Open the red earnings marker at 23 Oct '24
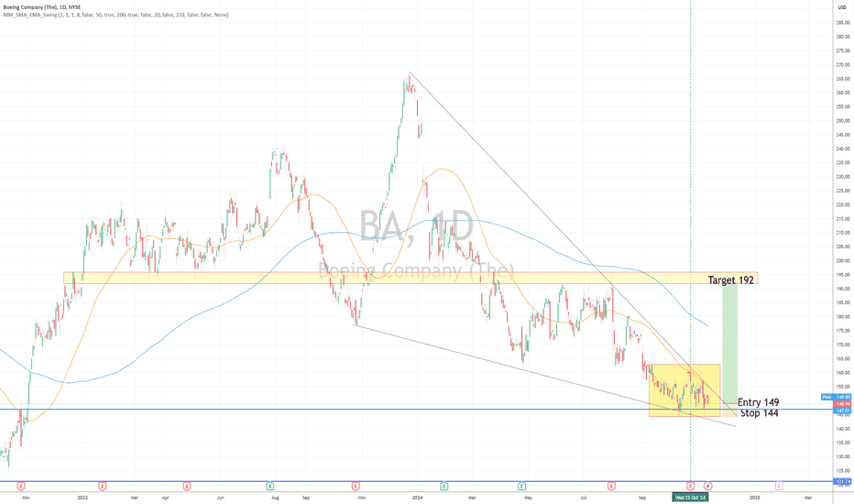 click(x=690, y=486)
